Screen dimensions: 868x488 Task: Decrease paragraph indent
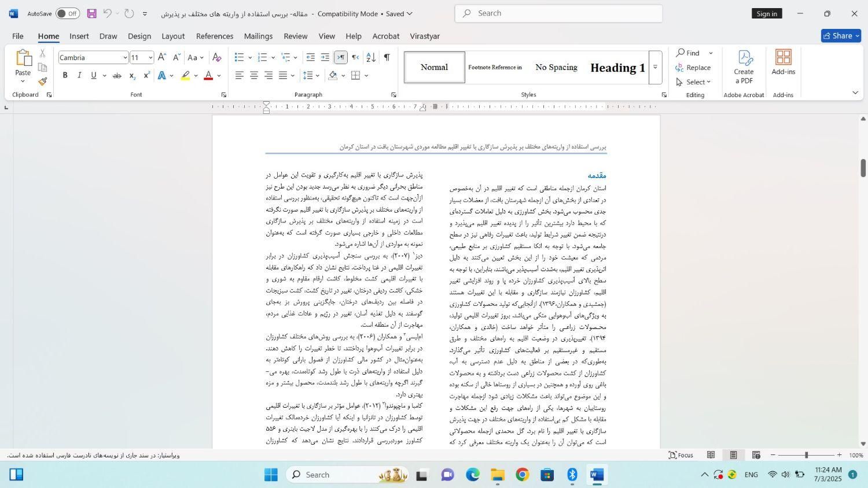coord(311,57)
